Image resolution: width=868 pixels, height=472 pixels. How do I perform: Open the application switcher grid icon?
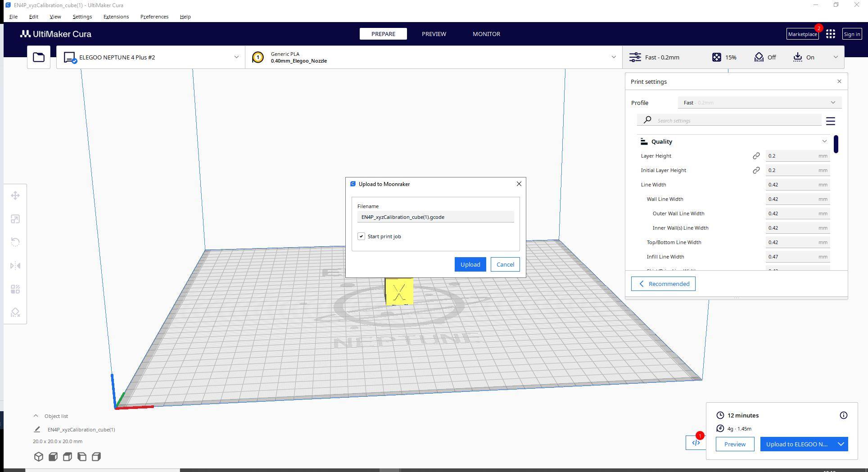[x=831, y=34]
